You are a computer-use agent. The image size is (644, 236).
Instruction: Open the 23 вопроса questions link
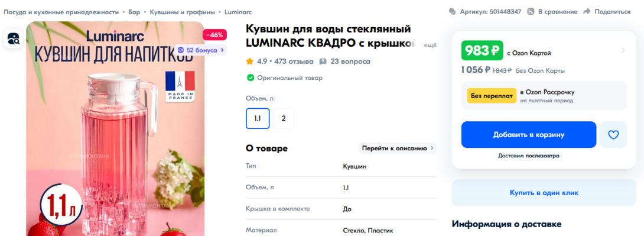350,62
